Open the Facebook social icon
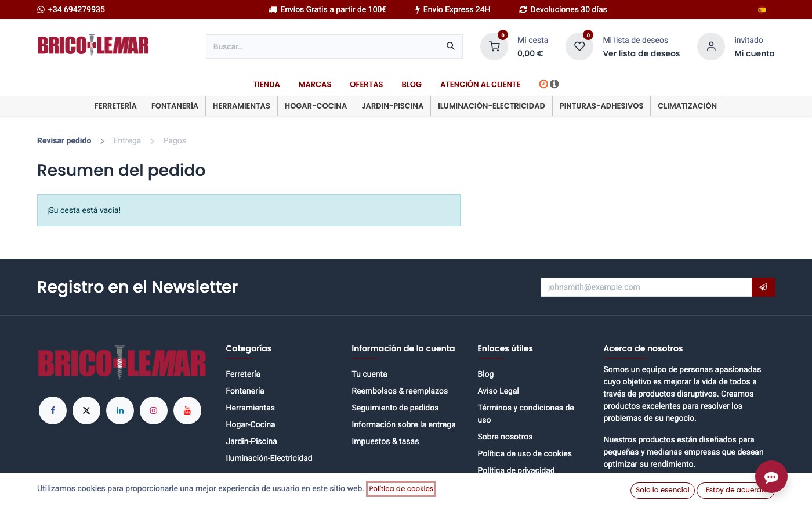Screen dimensions: 812x508 coord(53,410)
